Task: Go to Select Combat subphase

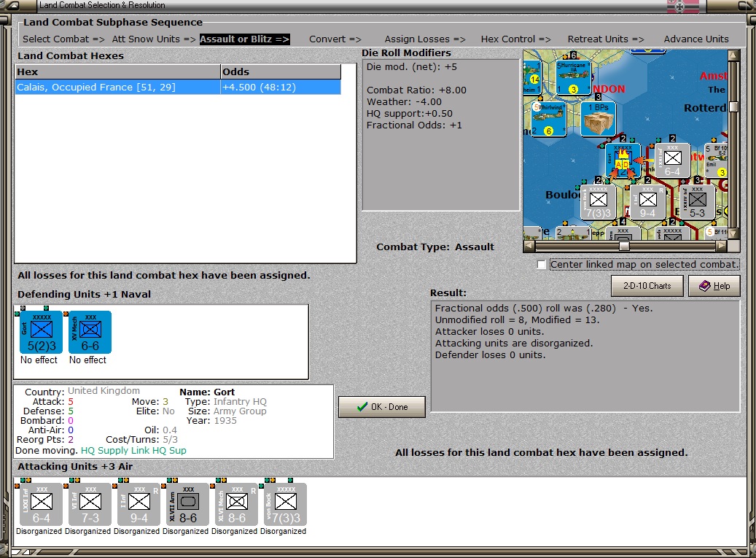Action: (63, 39)
